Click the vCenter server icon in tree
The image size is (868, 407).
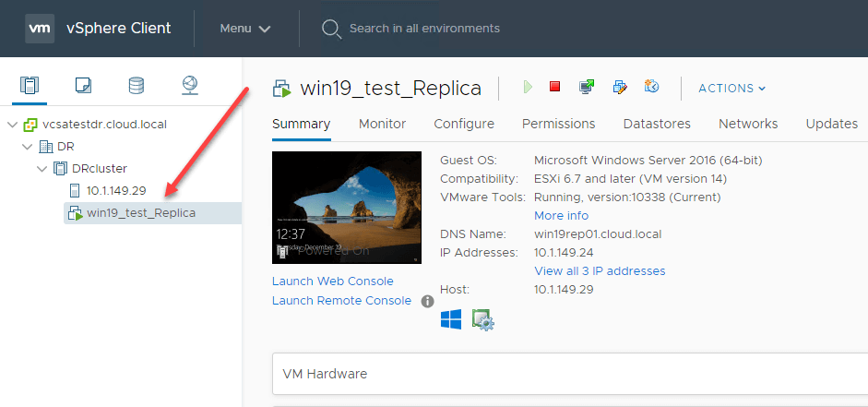[x=30, y=125]
